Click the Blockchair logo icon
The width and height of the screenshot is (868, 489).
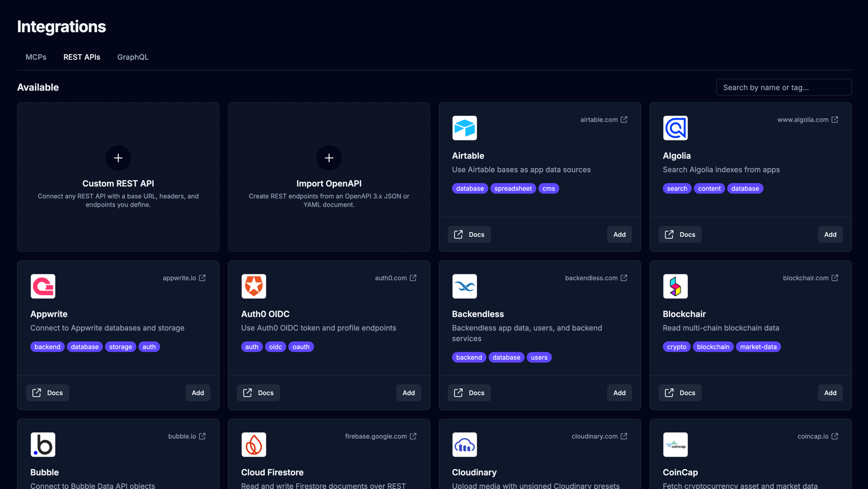pos(676,286)
